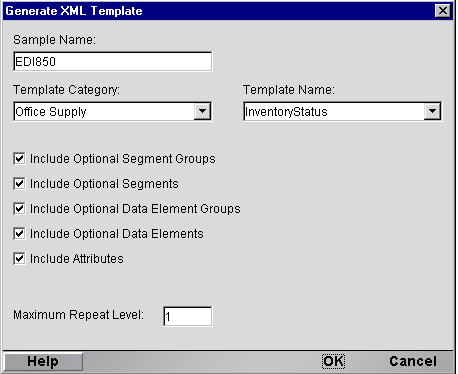Viewport: 458px width, 374px height.
Task: Click the Sample Name label
Action: [x=54, y=40]
